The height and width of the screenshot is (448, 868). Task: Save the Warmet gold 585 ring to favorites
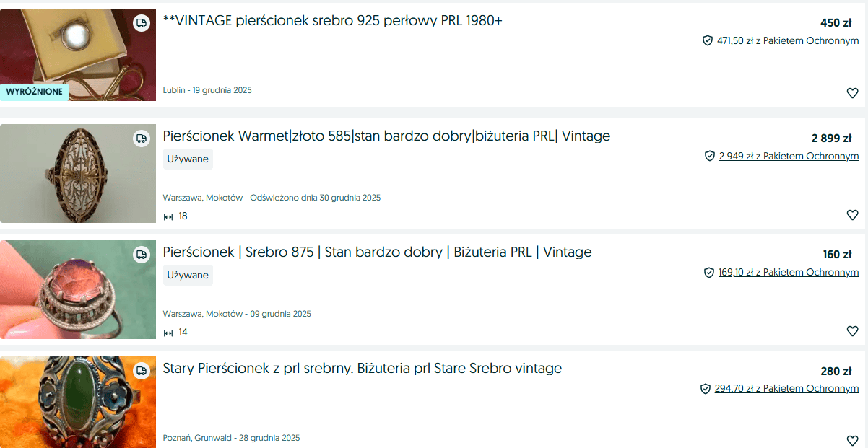[852, 215]
